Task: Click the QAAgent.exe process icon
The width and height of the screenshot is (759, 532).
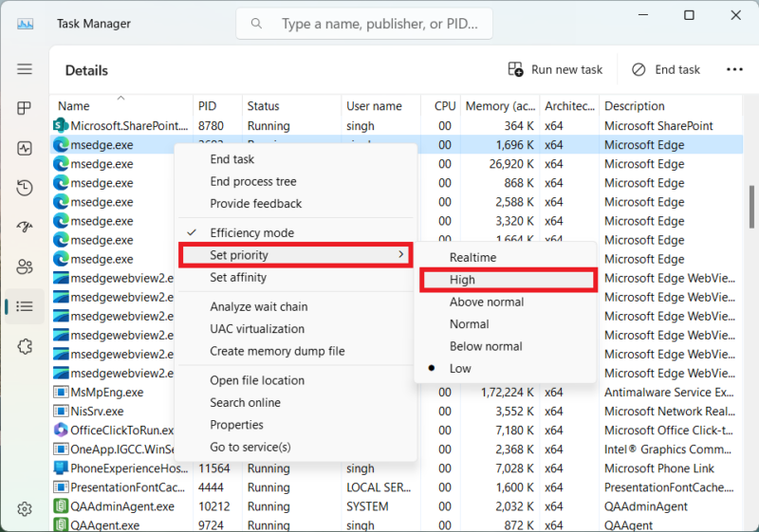Action: 61,524
